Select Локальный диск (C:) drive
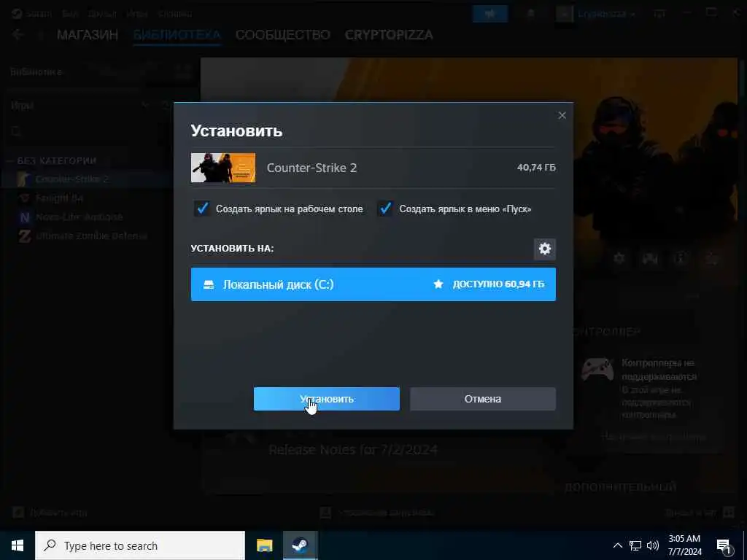Screen dimensions: 747x560 pos(373,284)
